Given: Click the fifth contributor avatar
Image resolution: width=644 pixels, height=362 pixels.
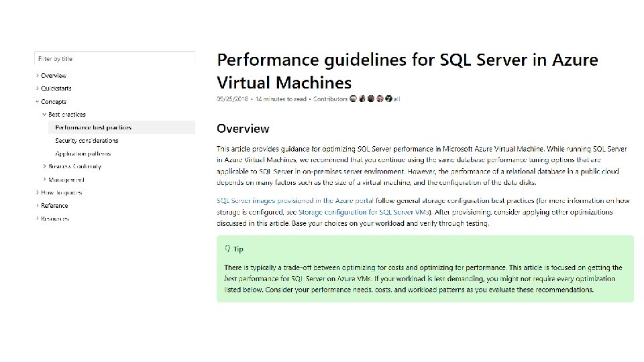Looking at the screenshot, I should 388,99.
